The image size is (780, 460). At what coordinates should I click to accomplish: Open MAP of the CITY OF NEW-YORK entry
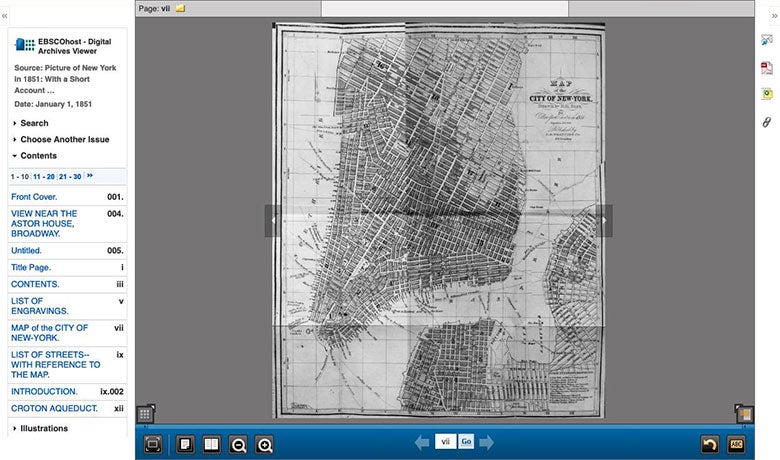point(49,333)
